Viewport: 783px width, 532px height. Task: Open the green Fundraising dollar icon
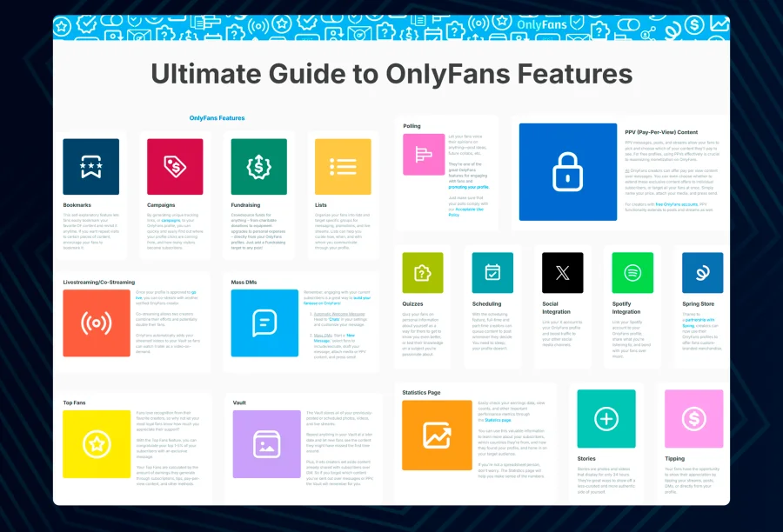(259, 167)
